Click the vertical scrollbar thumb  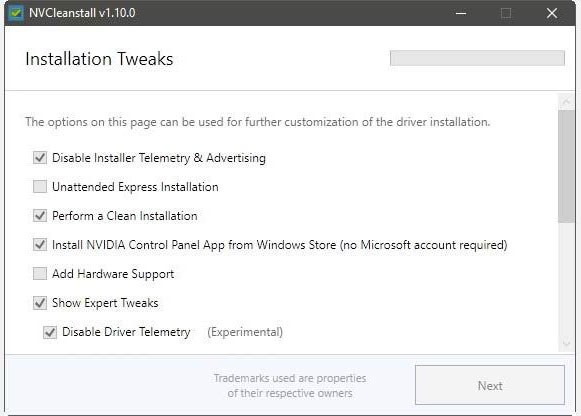click(x=566, y=166)
